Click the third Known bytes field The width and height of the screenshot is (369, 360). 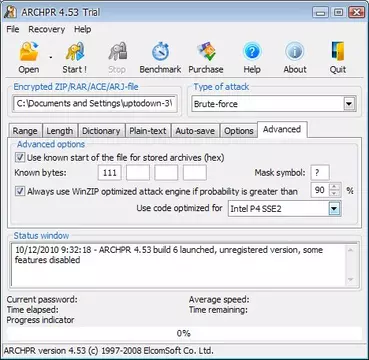166,173
